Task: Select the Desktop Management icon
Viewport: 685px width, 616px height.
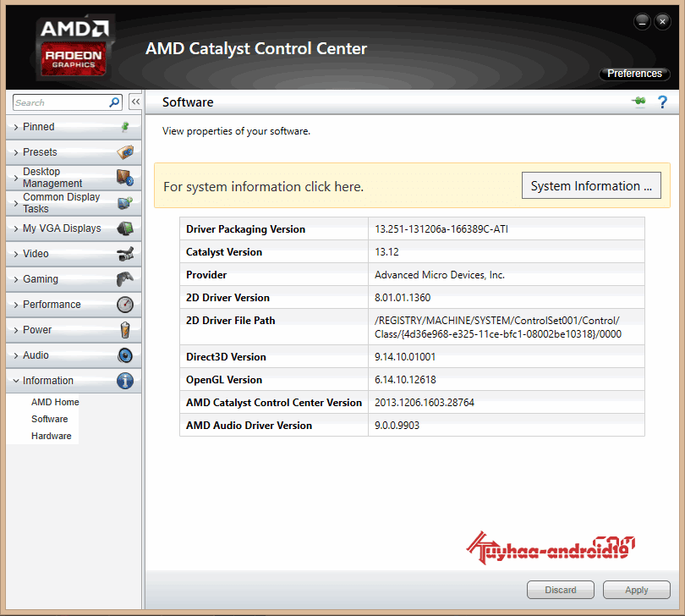Action: point(125,177)
